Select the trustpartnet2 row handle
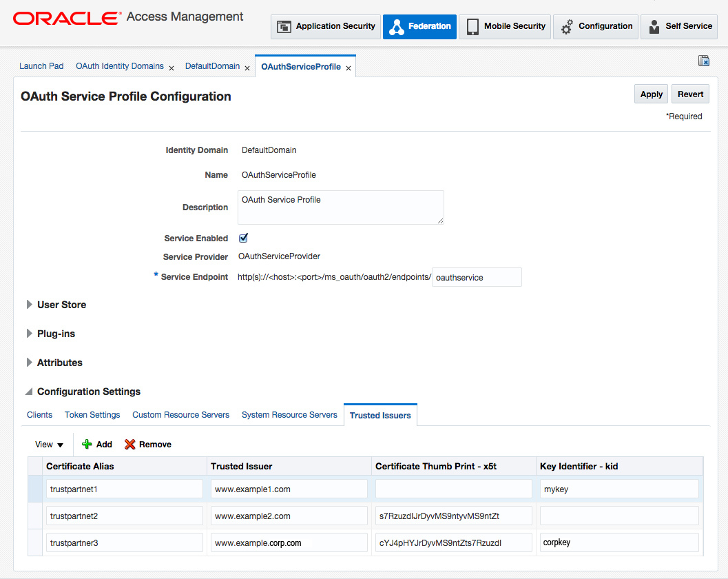Image resolution: width=728 pixels, height=579 pixels. 35,516
